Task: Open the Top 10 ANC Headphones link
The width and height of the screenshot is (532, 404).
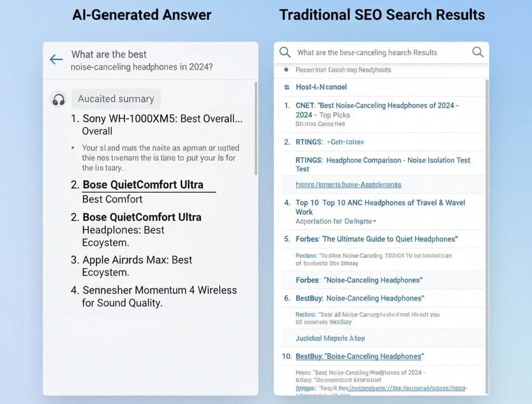Action: pyautogui.click(x=380, y=203)
